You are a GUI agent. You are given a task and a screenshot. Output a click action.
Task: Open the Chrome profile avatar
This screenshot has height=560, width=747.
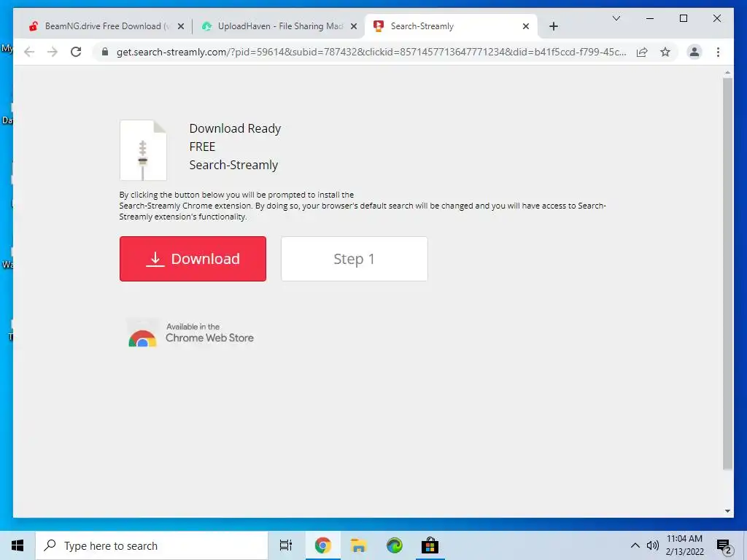(694, 52)
